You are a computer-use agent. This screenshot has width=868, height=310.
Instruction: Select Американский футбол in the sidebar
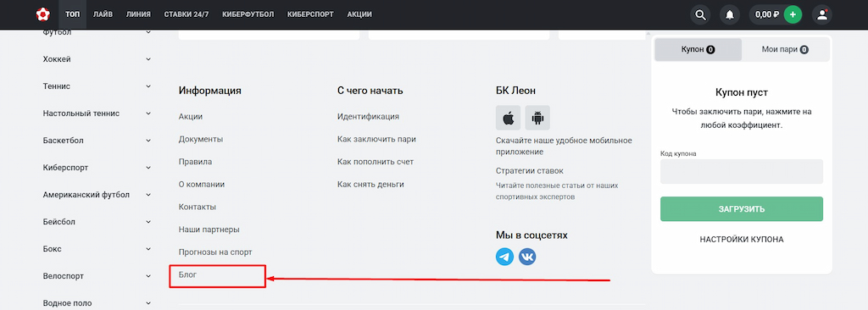click(x=86, y=195)
